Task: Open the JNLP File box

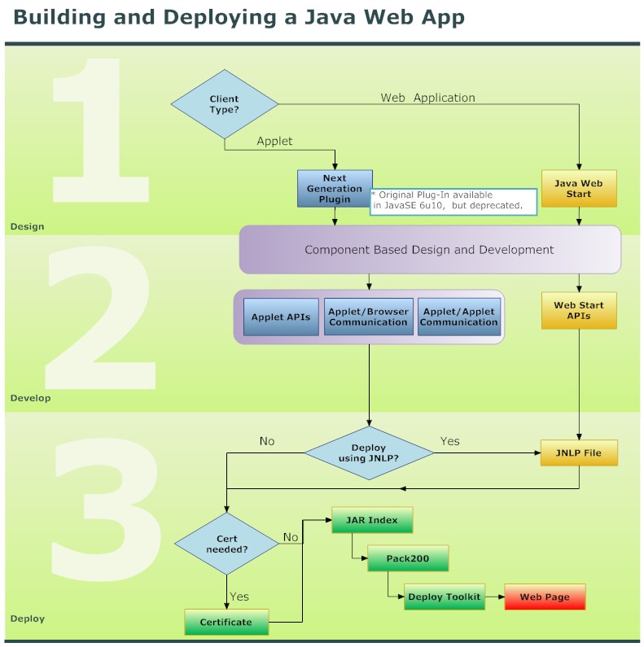Action: point(579,452)
